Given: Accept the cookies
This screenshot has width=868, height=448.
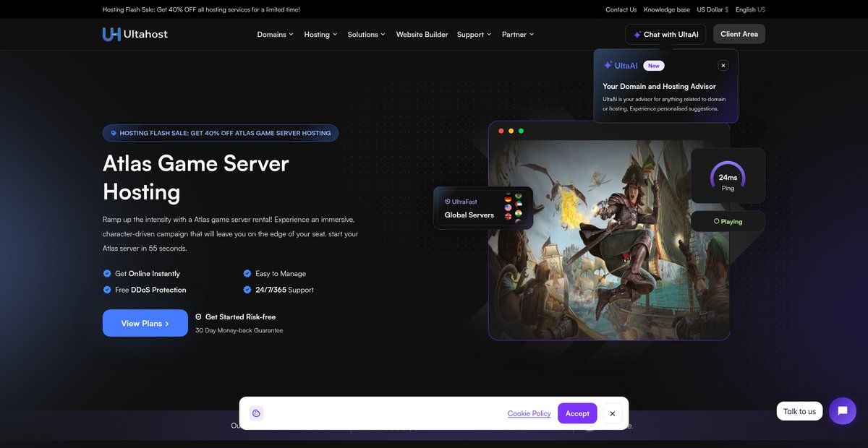Looking at the screenshot, I should tap(577, 413).
